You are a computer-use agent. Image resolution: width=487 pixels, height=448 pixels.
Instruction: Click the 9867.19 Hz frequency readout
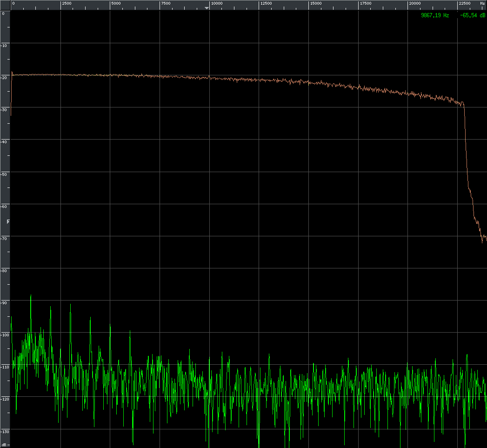[x=435, y=15]
